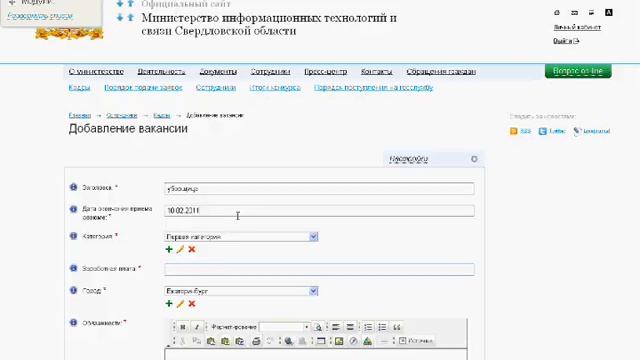The height and width of the screenshot is (360, 640).
Task: Open the 'Кадры' submenu link
Action: coord(79,87)
